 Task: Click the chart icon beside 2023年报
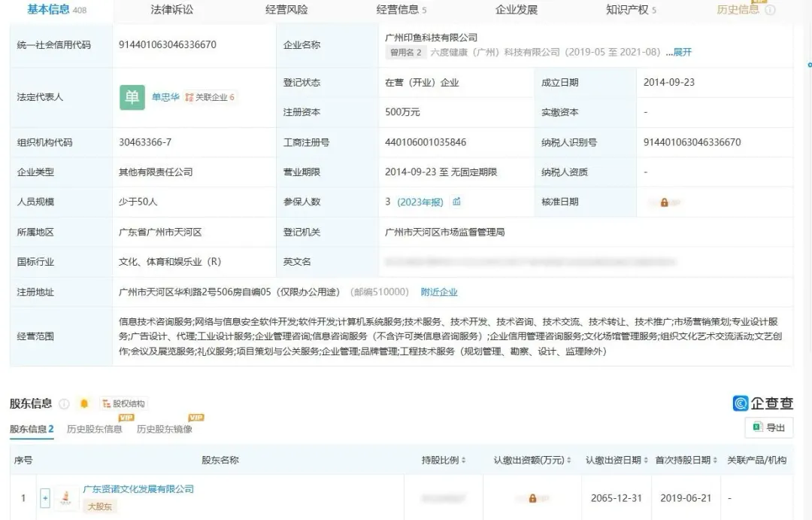(x=456, y=202)
